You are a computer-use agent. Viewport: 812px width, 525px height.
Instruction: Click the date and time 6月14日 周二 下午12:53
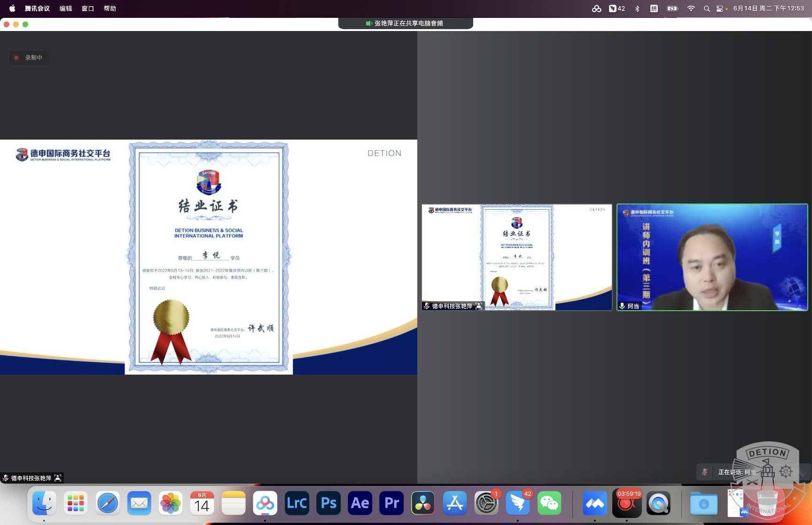coord(768,8)
